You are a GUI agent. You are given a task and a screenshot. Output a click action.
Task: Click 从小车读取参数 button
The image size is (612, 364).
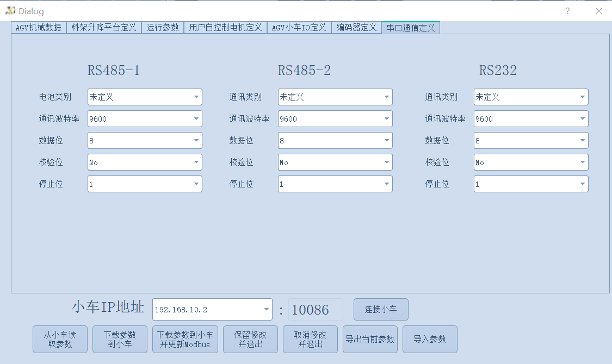[x=60, y=340]
